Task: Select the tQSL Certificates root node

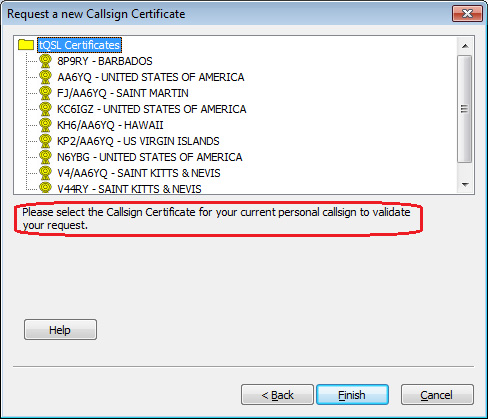Action: (79, 45)
